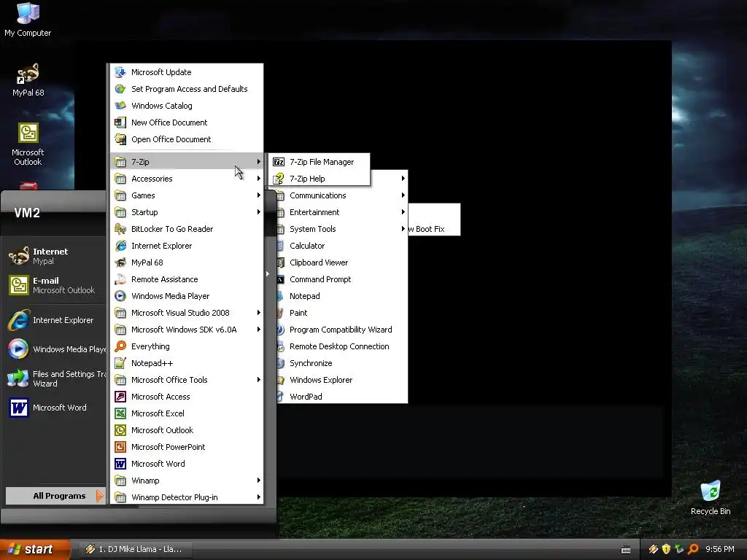Open Program Compatibility Wizard
747x560 pixels.
(x=342, y=330)
